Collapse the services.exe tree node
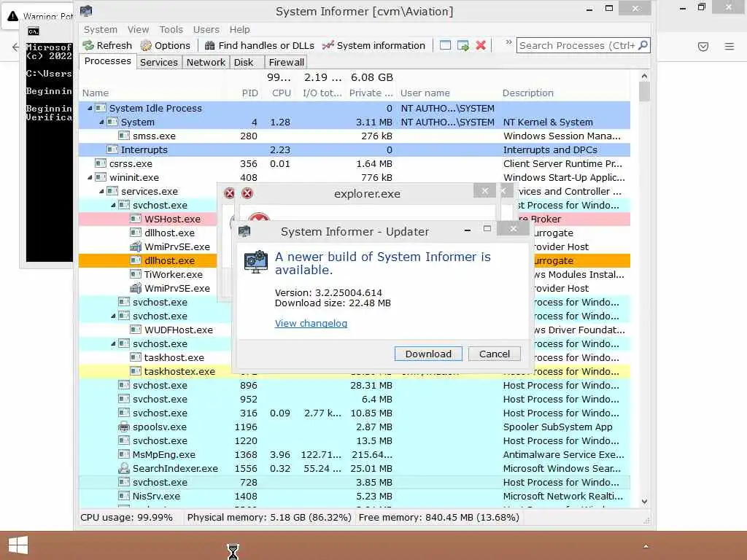The image size is (747, 560). [101, 192]
